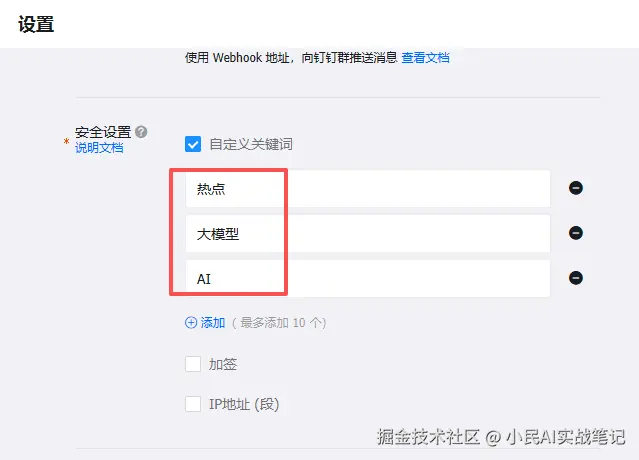The image size is (639, 460).
Task: Click the plus icon before 添加
Action: pyautogui.click(x=191, y=323)
